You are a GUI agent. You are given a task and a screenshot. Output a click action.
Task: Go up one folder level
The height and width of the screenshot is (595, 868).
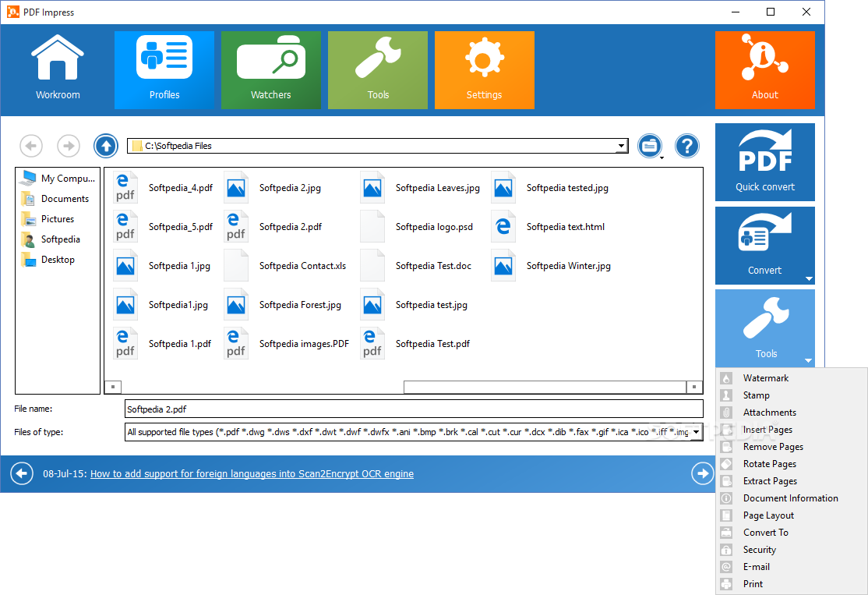pos(106,146)
